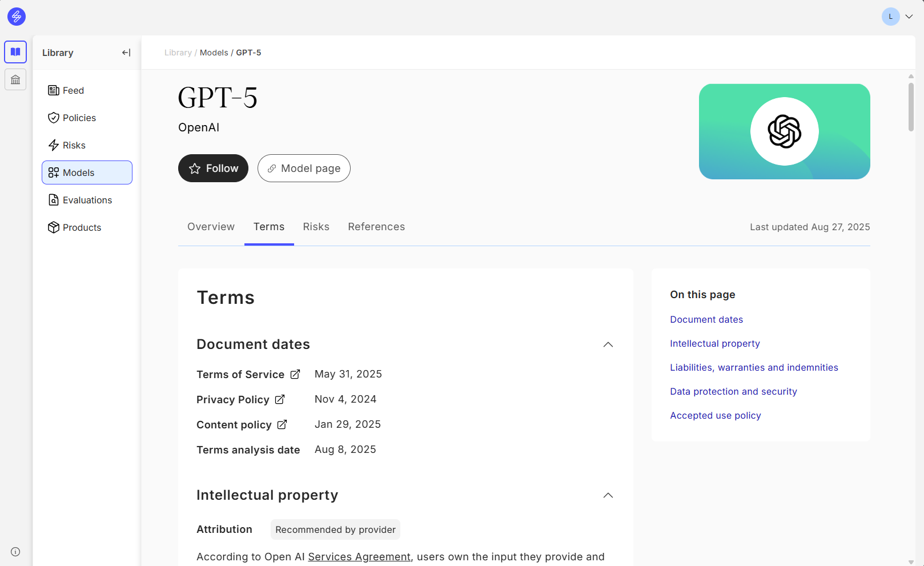Open the Services Agreement link
This screenshot has width=924, height=566.
[x=359, y=557]
